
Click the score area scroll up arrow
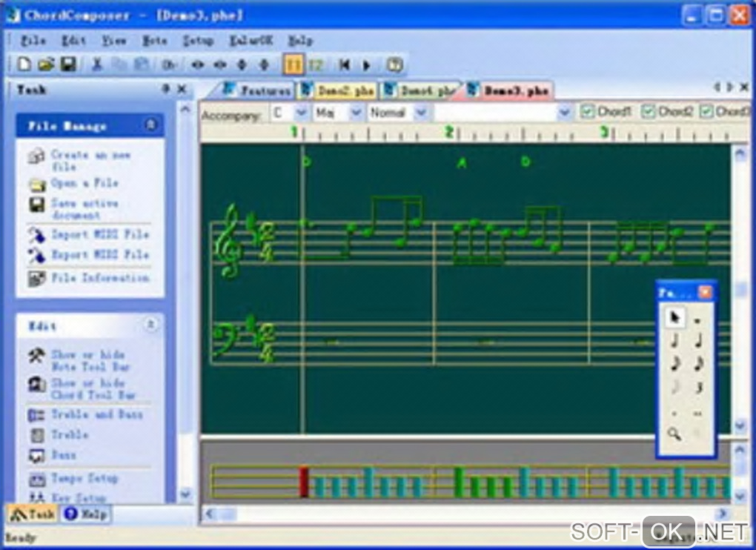[740, 153]
